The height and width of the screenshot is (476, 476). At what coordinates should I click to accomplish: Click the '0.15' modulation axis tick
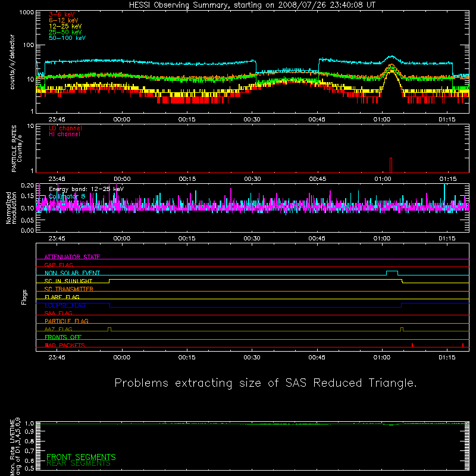pos(27,196)
